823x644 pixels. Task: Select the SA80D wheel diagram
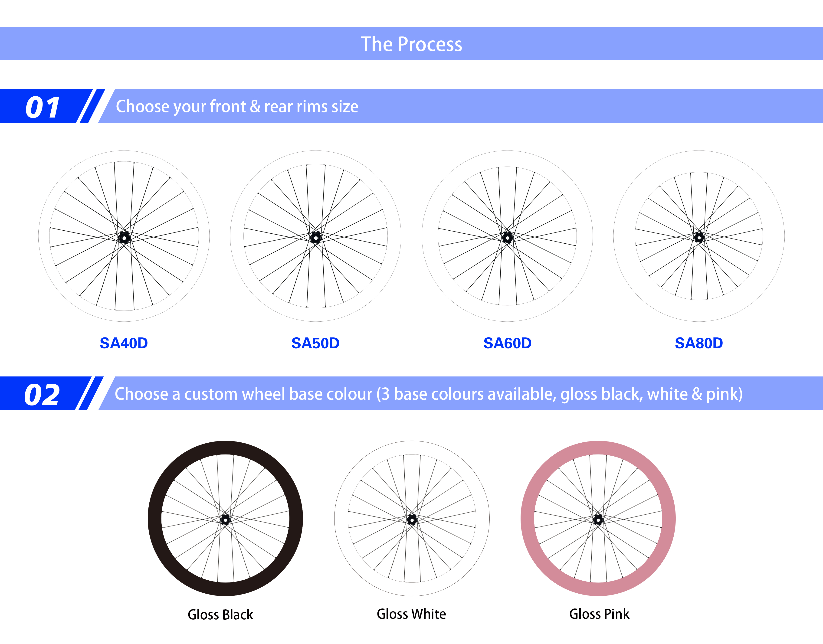coord(699,236)
